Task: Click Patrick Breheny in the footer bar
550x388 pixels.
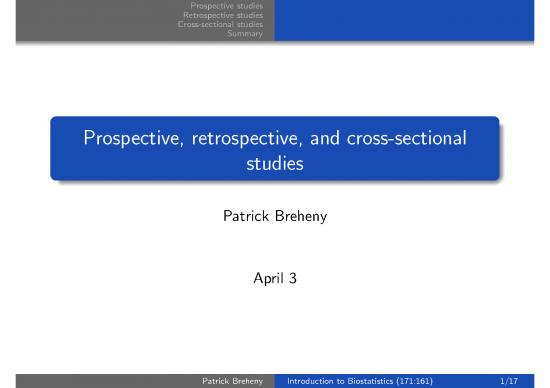Action: pyautogui.click(x=232, y=381)
